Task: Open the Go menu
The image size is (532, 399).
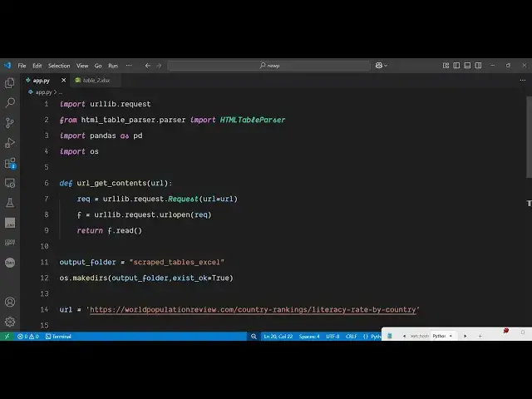Action: click(98, 66)
